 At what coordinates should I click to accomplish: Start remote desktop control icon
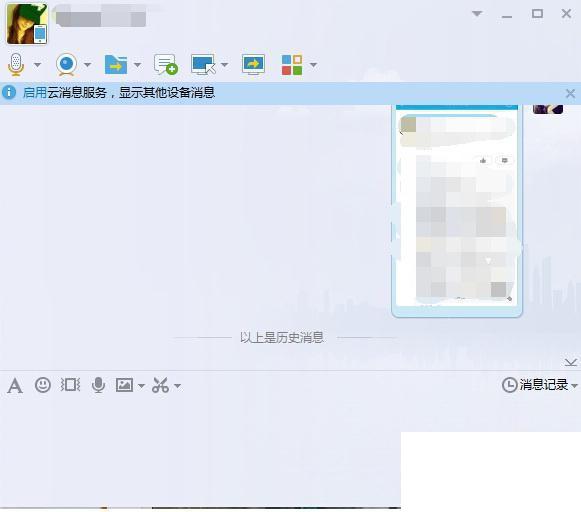point(203,64)
